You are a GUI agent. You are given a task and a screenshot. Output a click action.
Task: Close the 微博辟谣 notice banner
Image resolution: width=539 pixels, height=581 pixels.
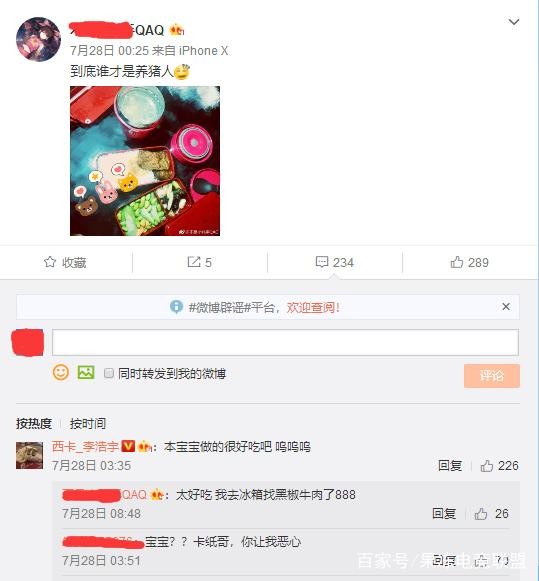506,306
